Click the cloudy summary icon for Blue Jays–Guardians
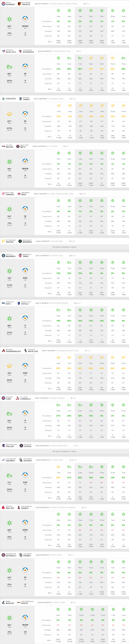The height and width of the screenshot is (644, 129). (x=10, y=67)
